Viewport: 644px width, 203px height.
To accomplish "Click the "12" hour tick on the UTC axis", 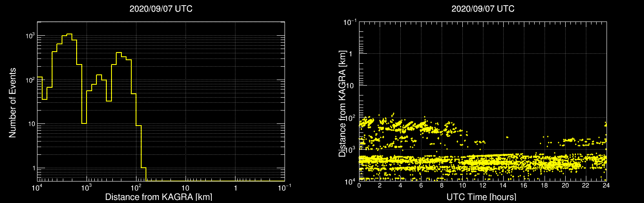I will click(x=483, y=186).
